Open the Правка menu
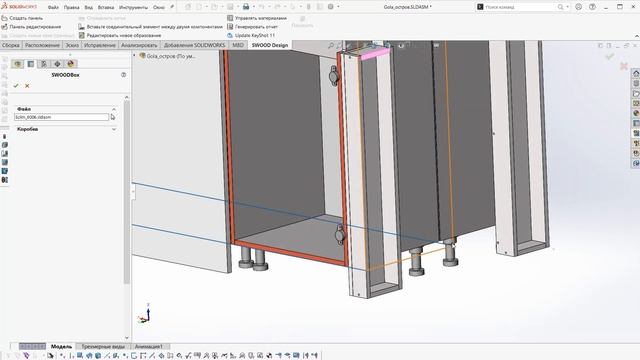 click(71, 7)
